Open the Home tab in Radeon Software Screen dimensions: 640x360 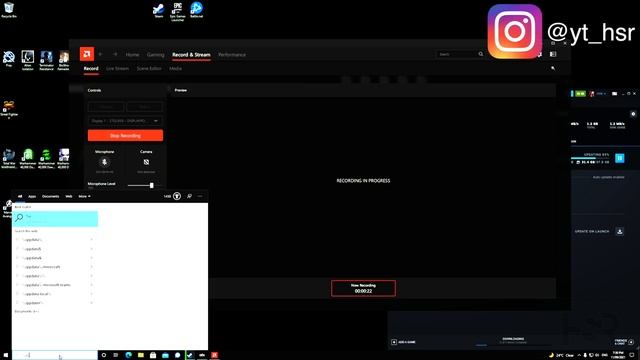click(132, 55)
